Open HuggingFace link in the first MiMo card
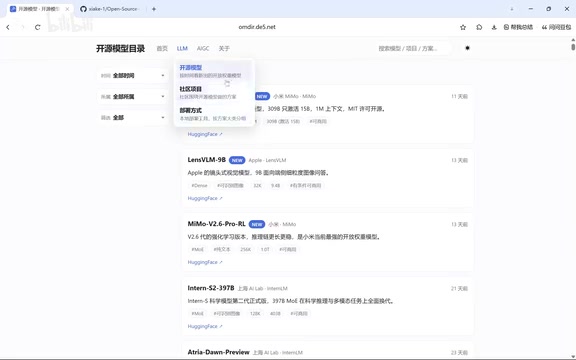 pos(205,134)
